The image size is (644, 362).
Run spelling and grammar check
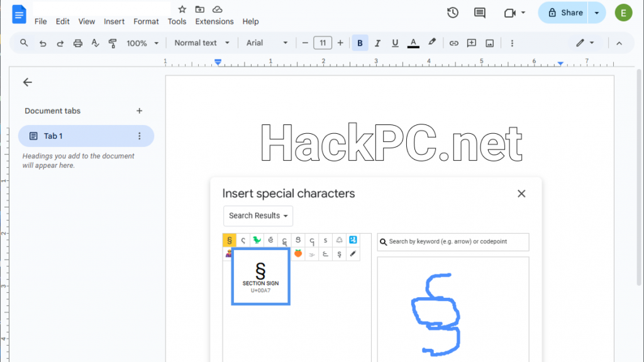(96, 43)
